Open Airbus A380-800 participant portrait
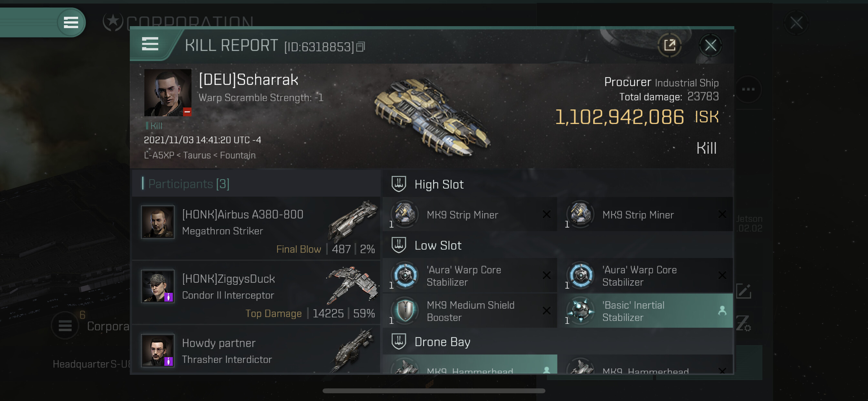 (158, 222)
